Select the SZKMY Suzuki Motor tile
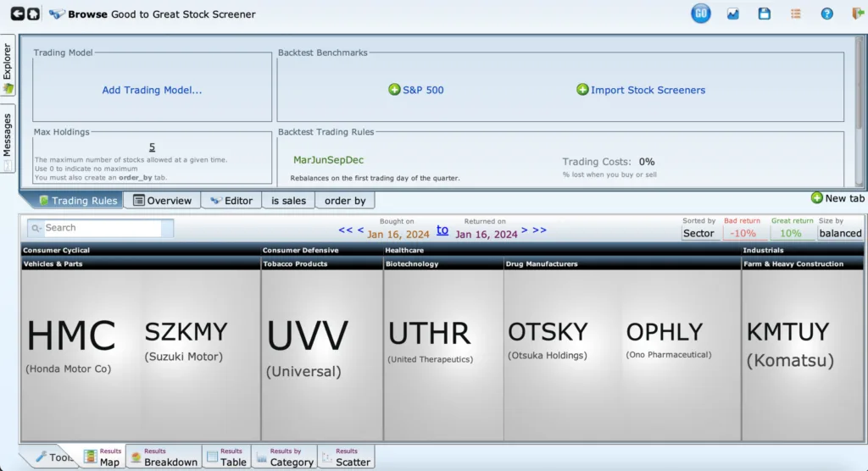This screenshot has height=471, width=868. click(x=200, y=354)
